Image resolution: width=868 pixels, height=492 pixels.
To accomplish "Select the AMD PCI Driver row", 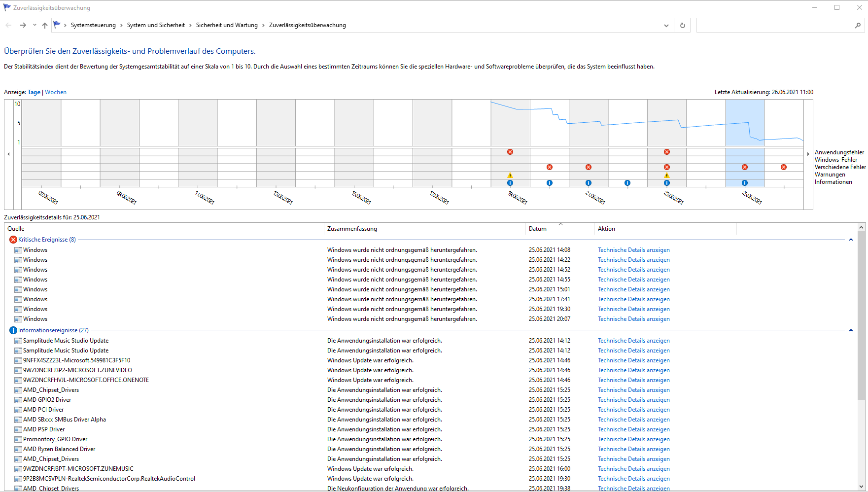I will click(431, 410).
